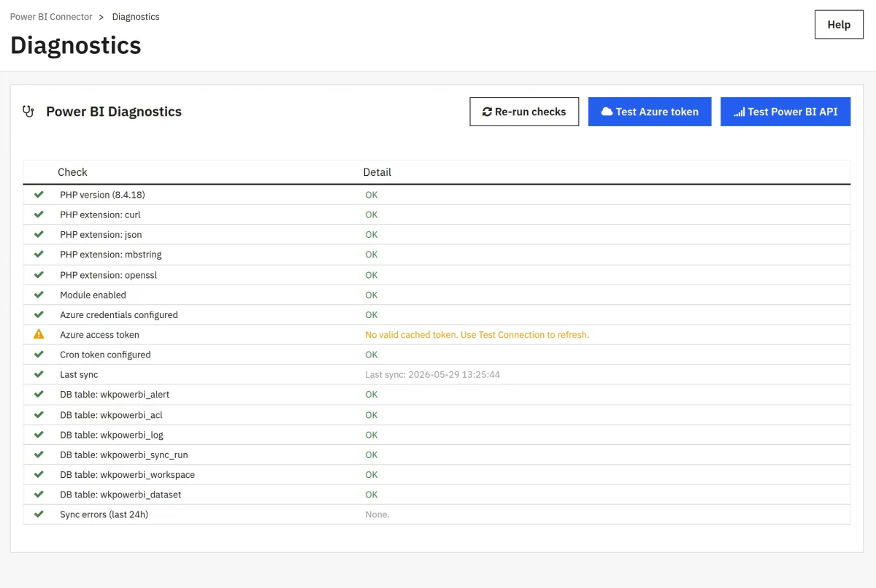Viewport: 876px width, 588px height.
Task: Select the 'DB table: wkpowerbi_acl' label
Action: pos(111,414)
